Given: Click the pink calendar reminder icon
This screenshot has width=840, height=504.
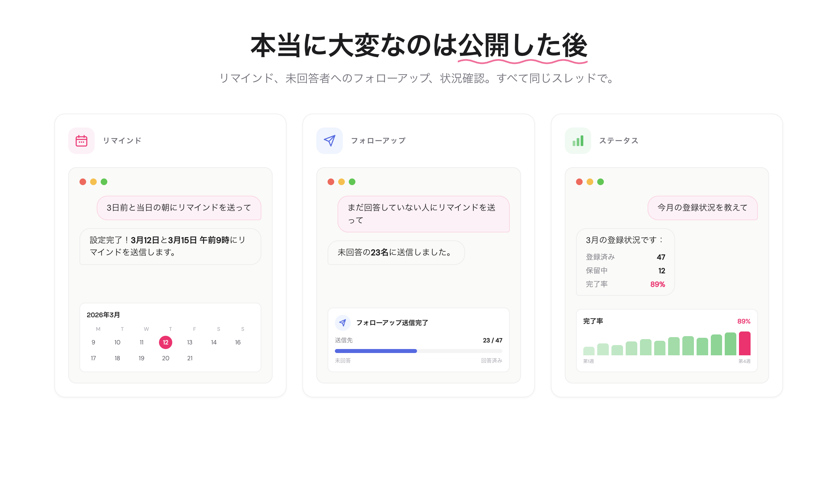Looking at the screenshot, I should [81, 141].
